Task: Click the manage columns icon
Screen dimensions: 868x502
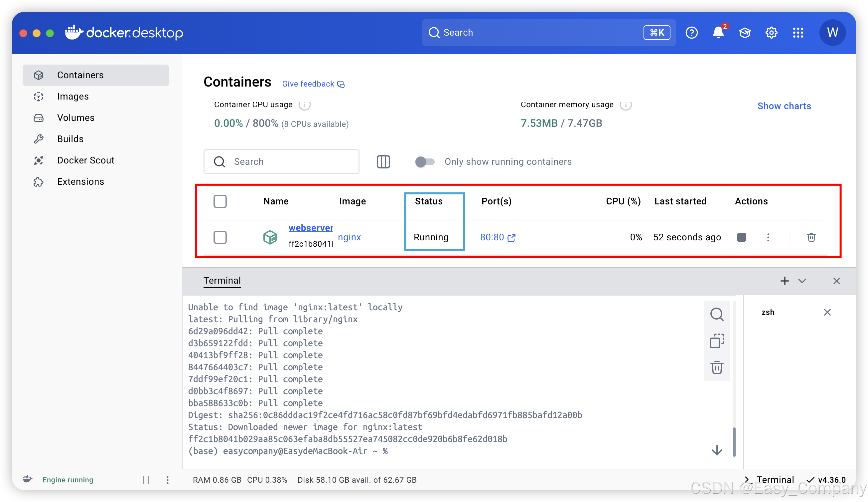Action: pyautogui.click(x=383, y=162)
